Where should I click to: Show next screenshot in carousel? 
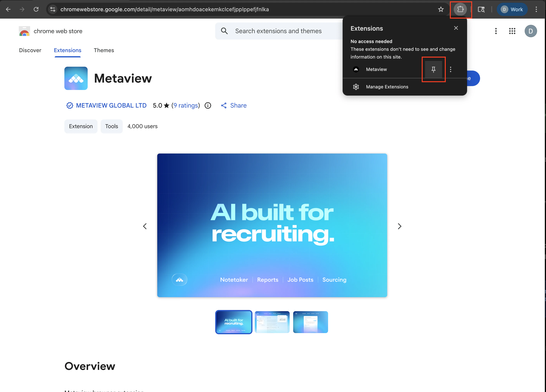pyautogui.click(x=399, y=226)
